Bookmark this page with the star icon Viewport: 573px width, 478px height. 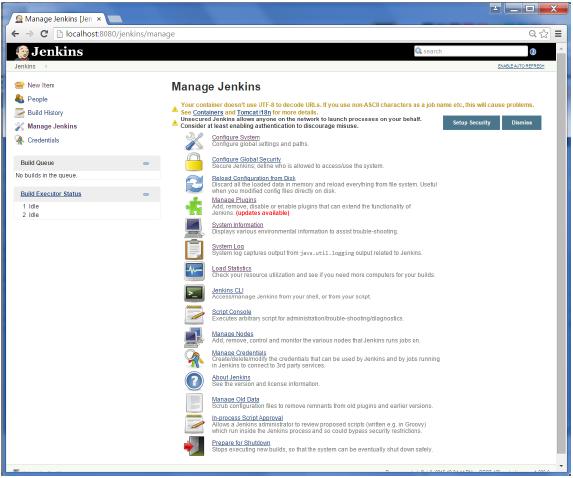544,34
